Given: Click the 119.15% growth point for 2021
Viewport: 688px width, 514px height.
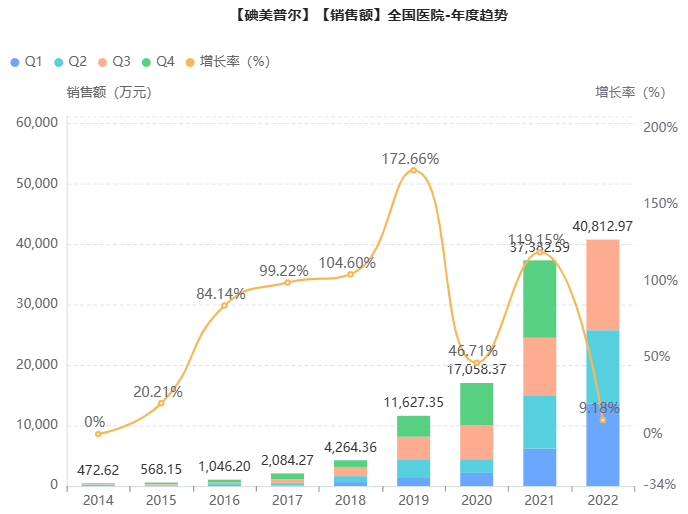Looking at the screenshot, I should click(x=540, y=252).
